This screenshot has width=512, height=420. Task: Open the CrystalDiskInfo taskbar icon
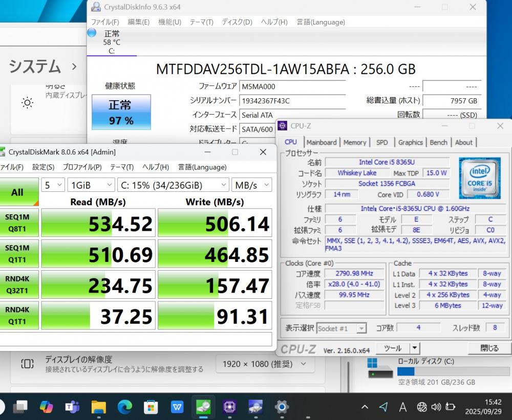pyautogui.click(x=255, y=407)
